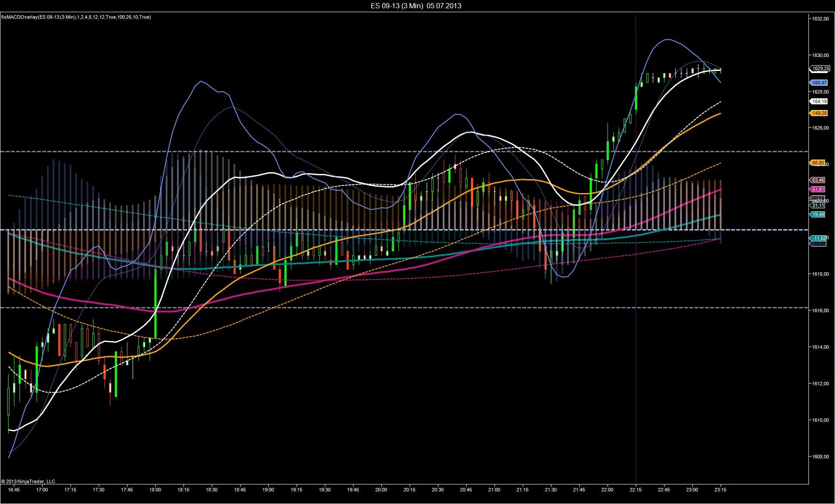Click the 18:00 time axis label
This screenshot has height=504, width=835.
(x=155, y=490)
